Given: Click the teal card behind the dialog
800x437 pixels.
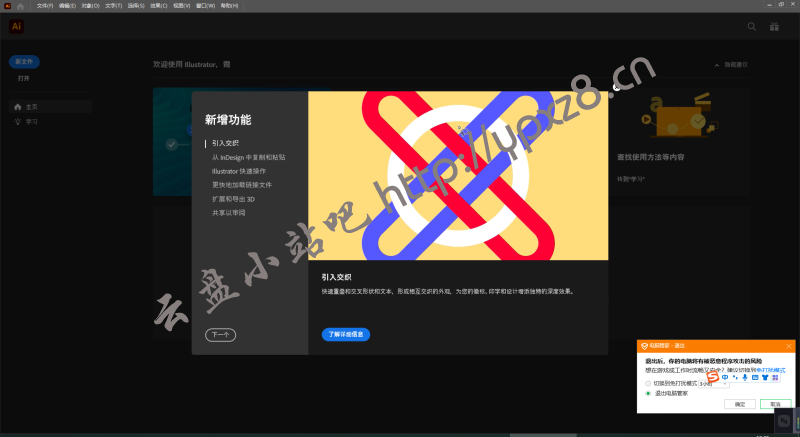Looking at the screenshot, I should click(x=172, y=142).
